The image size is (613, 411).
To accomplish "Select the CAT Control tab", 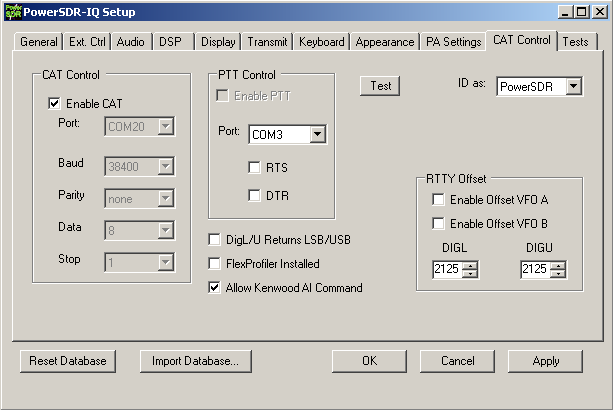I will point(522,40).
